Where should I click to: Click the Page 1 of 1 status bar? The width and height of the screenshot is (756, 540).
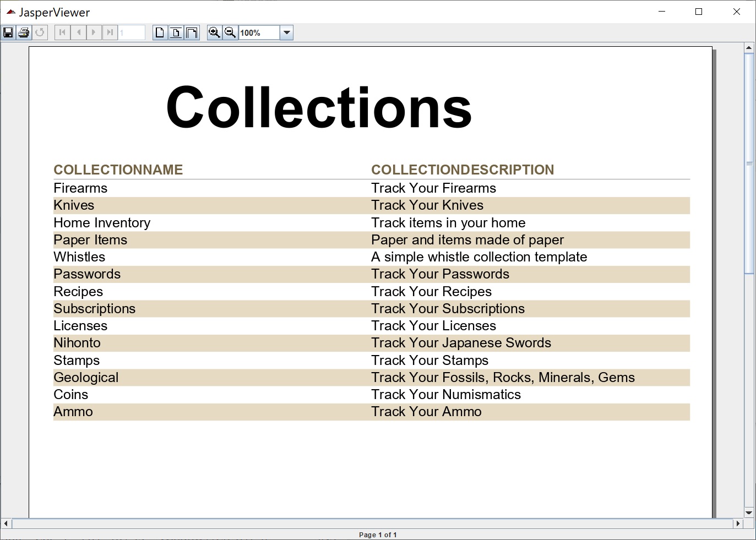(378, 534)
